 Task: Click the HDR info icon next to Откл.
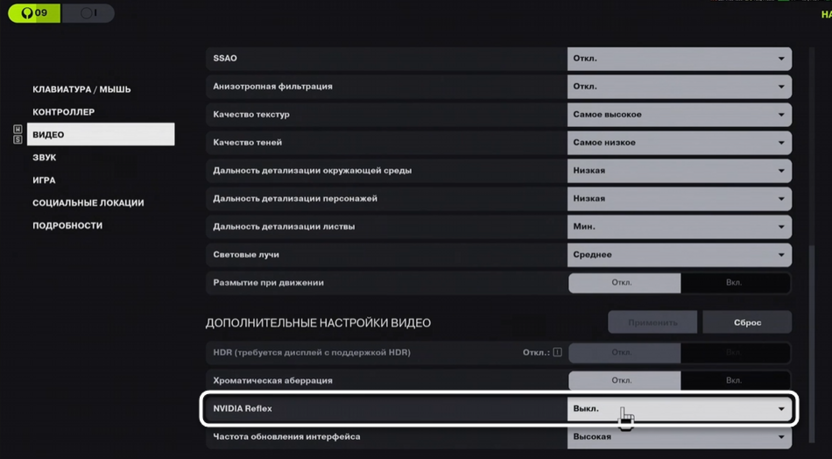click(x=557, y=352)
